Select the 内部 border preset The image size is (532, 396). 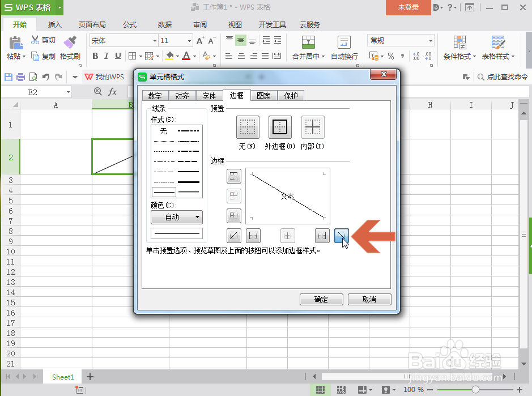pyautogui.click(x=313, y=127)
